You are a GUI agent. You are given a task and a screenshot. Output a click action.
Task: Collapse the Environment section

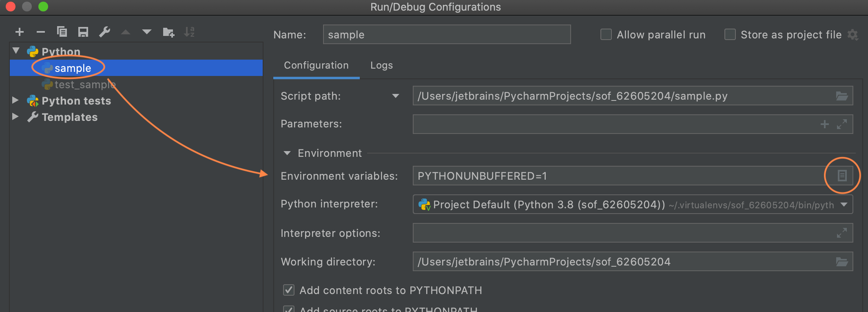(287, 153)
